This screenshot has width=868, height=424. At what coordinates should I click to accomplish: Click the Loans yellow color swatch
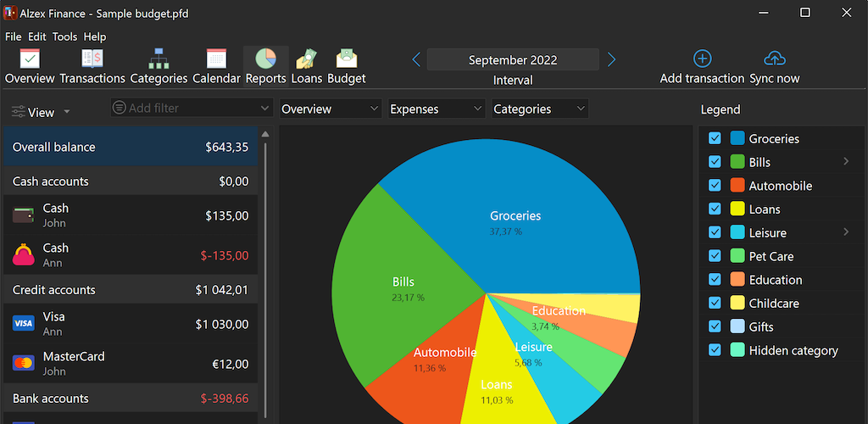[x=737, y=209]
